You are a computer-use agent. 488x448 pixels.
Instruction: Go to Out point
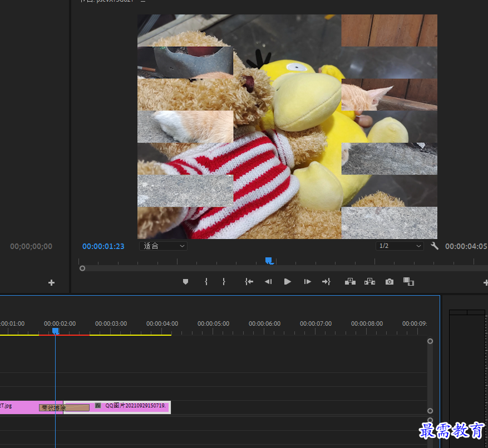(326, 282)
